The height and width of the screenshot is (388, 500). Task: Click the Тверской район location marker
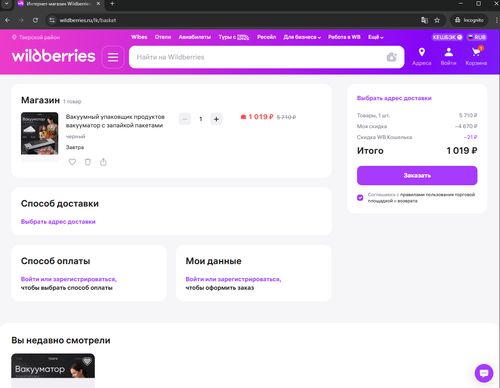pos(36,37)
